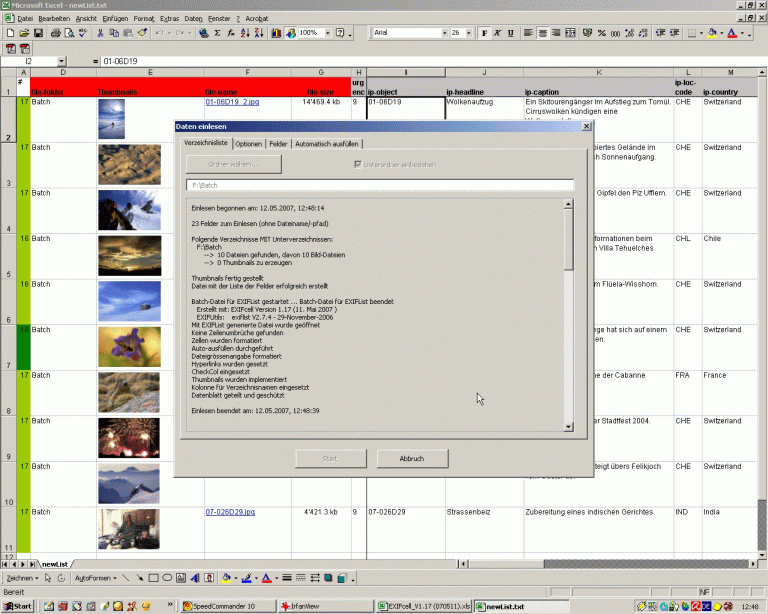Image resolution: width=768 pixels, height=614 pixels.
Task: Select the draw Ellipse tool
Action: coord(167,578)
